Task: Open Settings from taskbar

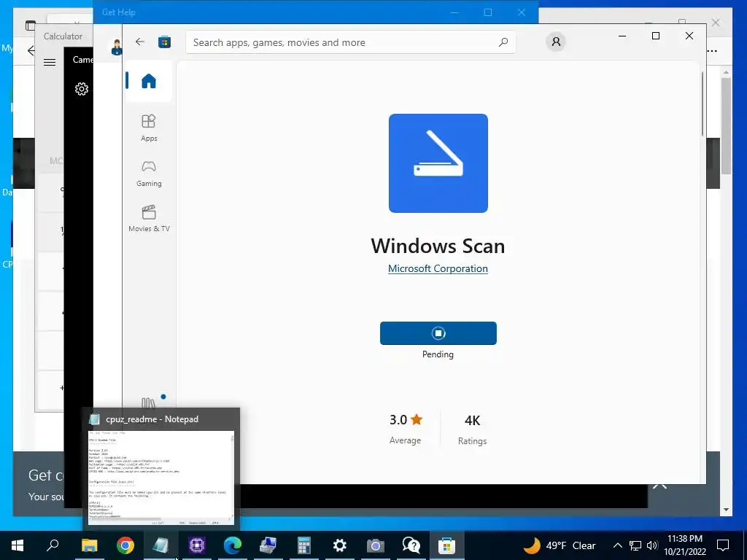Action: click(x=340, y=545)
